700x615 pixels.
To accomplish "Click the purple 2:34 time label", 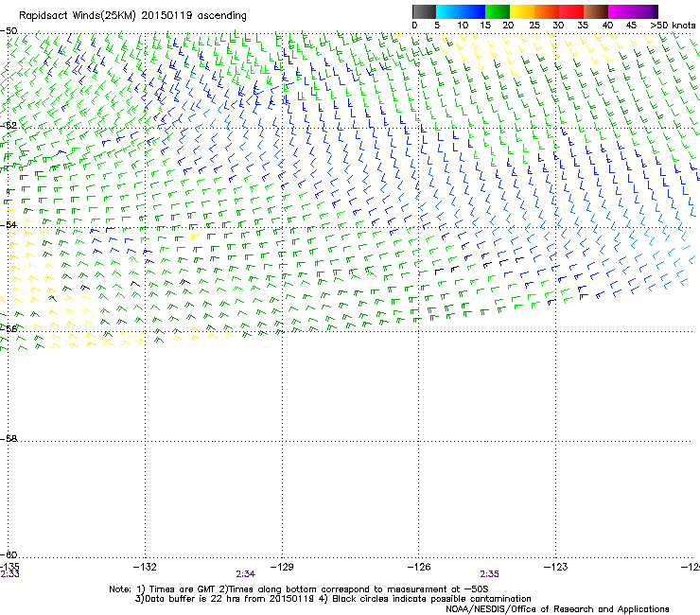I will pyautogui.click(x=246, y=574).
